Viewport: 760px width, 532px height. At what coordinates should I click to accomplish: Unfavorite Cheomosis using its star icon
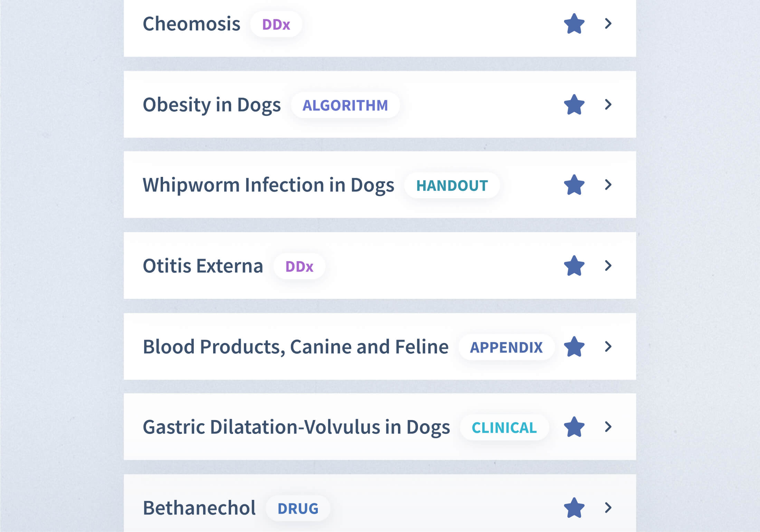(574, 24)
